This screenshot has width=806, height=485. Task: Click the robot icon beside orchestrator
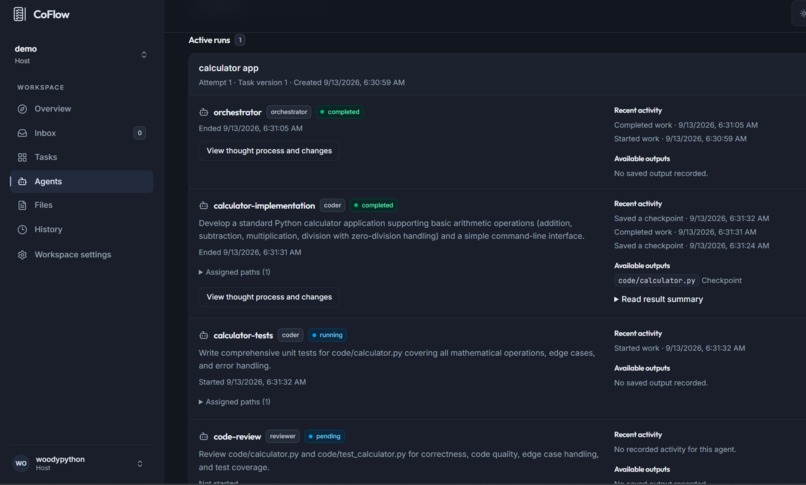click(204, 112)
